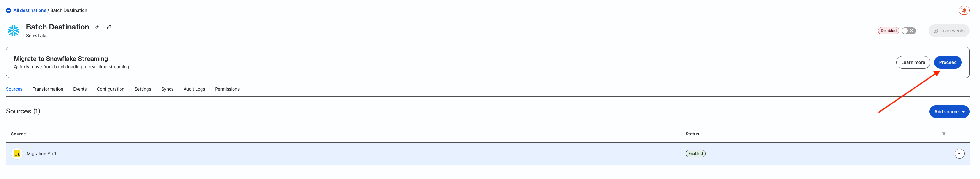980x179 pixels.
Task: Open the Permissions tab
Action: coord(227,89)
